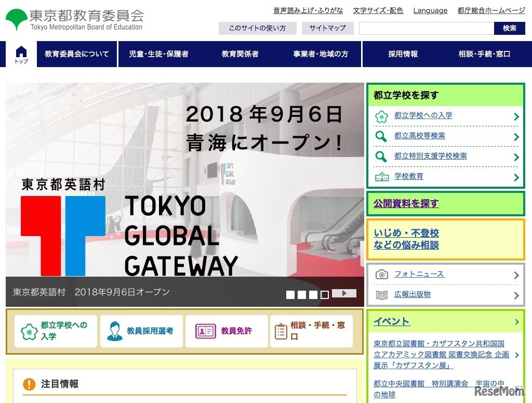Open 都立中央図書館 特別講演会 event link

pos(439,389)
